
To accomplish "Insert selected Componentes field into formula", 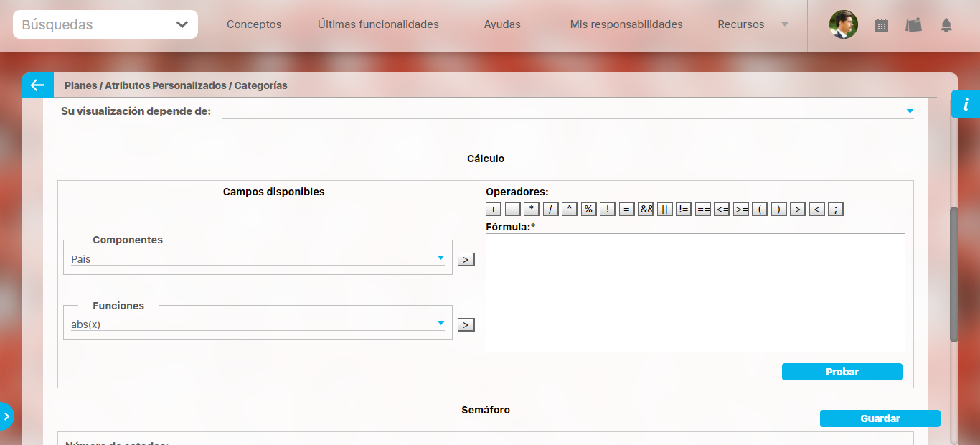I will click(x=466, y=259).
